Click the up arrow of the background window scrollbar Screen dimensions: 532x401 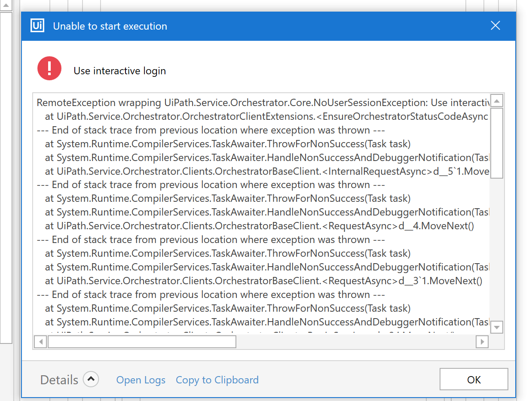tap(6, 6)
